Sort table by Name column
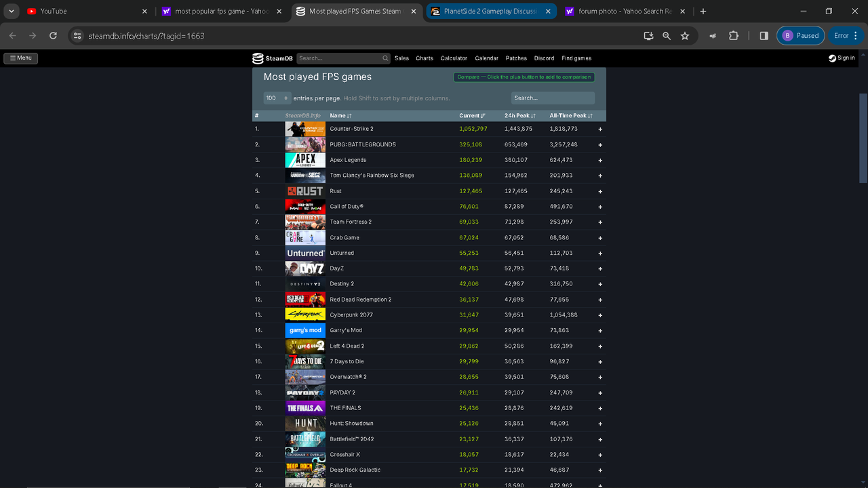 340,116
